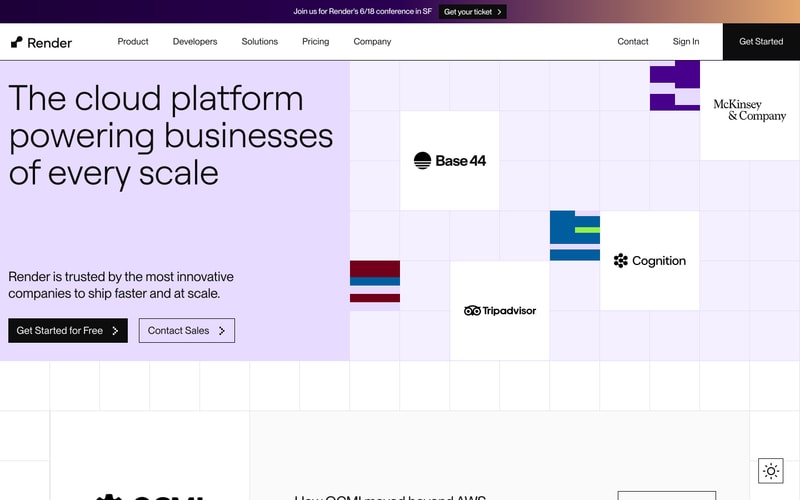Image resolution: width=800 pixels, height=500 pixels.
Task: Expand the Solutions menu
Action: 260,41
